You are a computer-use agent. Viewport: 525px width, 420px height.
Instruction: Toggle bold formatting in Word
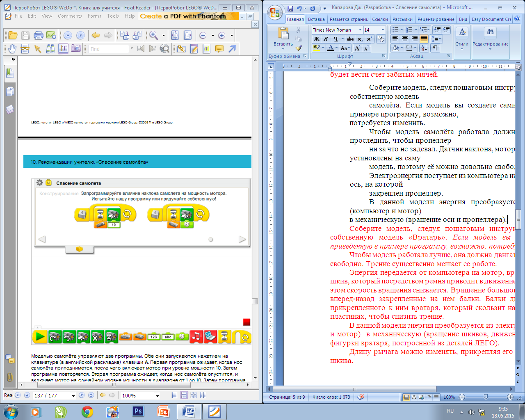(316, 39)
